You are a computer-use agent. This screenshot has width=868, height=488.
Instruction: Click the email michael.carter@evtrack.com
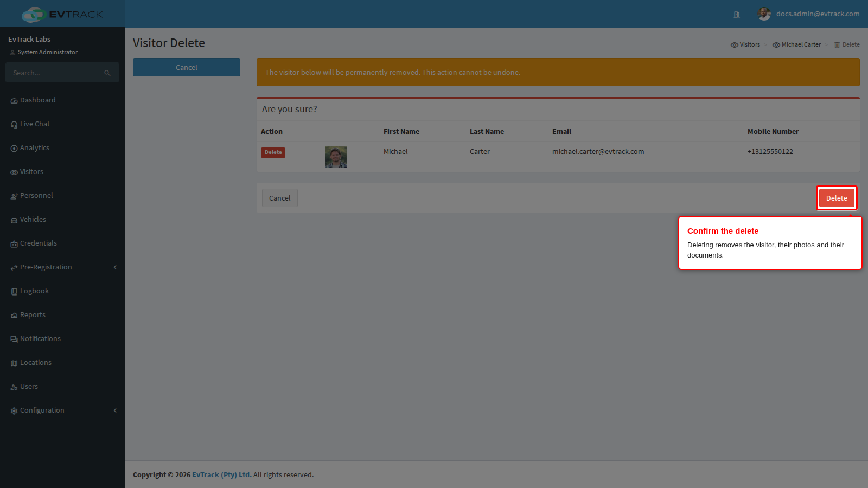tap(598, 152)
